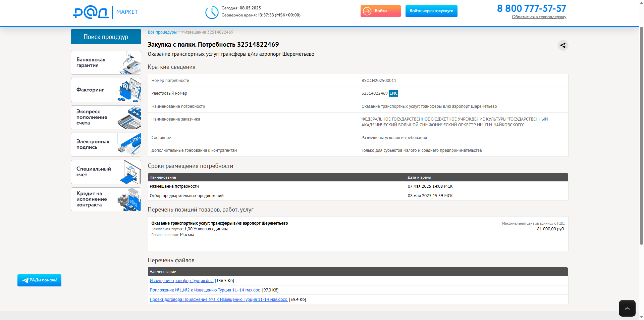Viewport: 644px width, 320px height.
Task: Click Только для субъектов малого предпринимательства text
Action: (422, 150)
